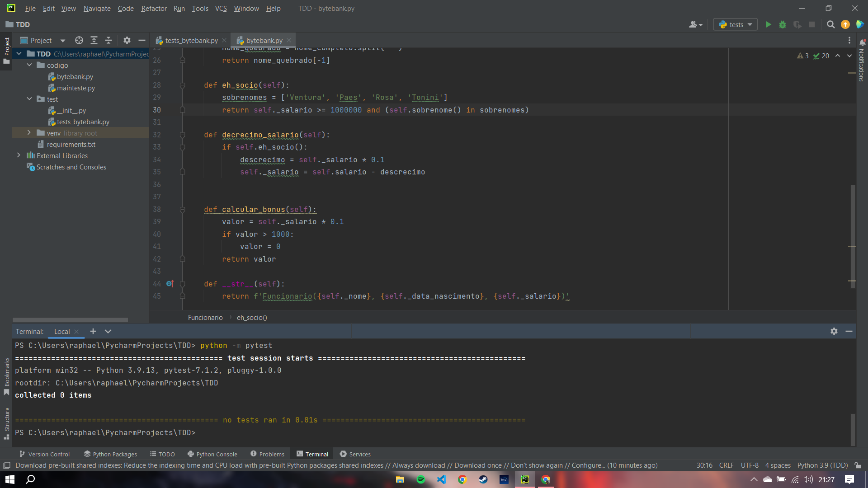Open tests run configuration dropdown

736,24
